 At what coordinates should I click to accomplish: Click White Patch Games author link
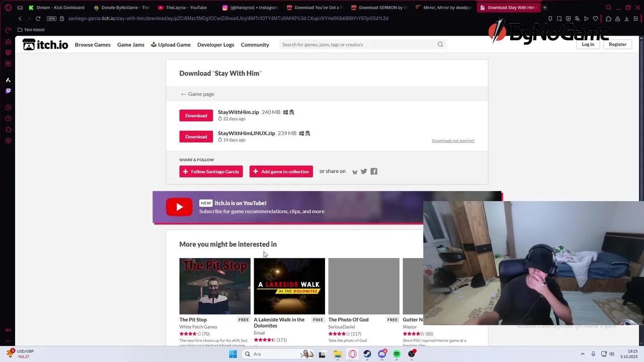(x=198, y=327)
